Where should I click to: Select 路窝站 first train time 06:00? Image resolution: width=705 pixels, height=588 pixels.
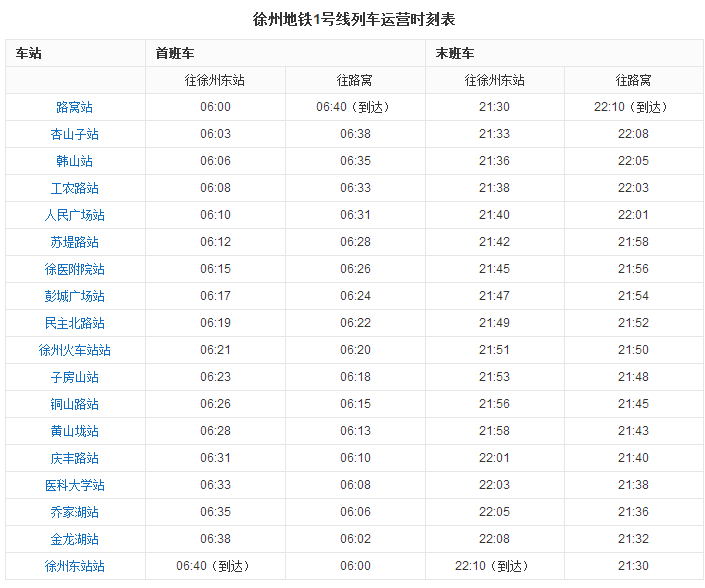coord(215,107)
